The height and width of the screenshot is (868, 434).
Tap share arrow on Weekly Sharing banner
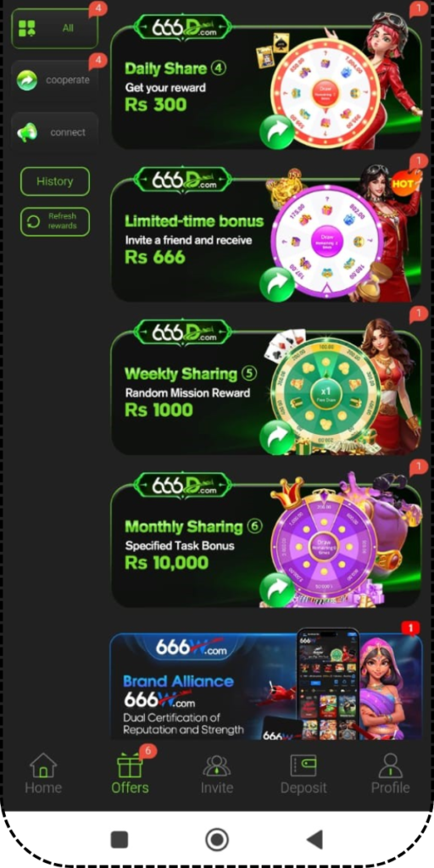coord(277,437)
